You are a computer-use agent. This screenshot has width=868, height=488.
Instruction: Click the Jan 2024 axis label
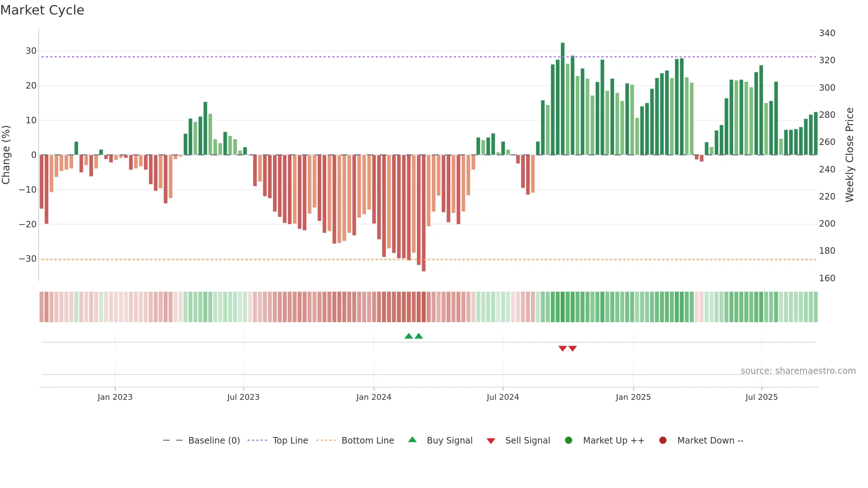click(374, 397)
